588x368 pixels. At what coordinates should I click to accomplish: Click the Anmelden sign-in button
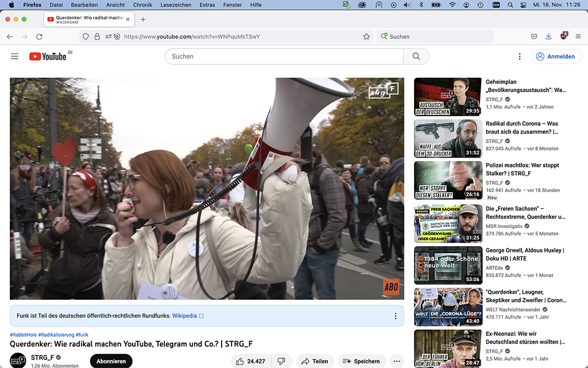point(556,56)
